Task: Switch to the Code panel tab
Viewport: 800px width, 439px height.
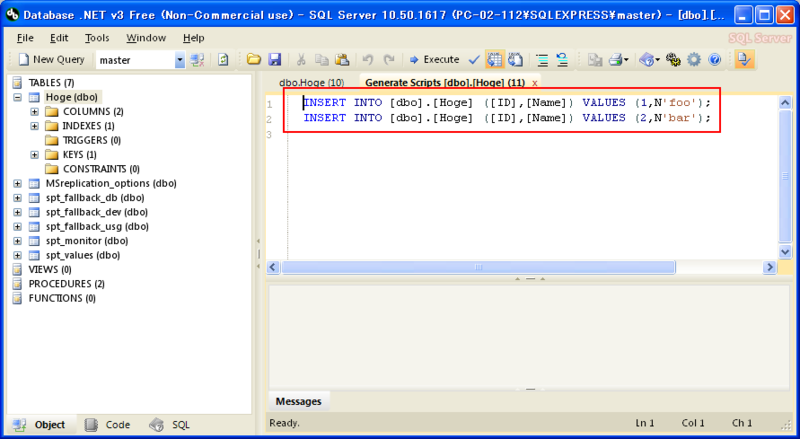Action: 108,425
